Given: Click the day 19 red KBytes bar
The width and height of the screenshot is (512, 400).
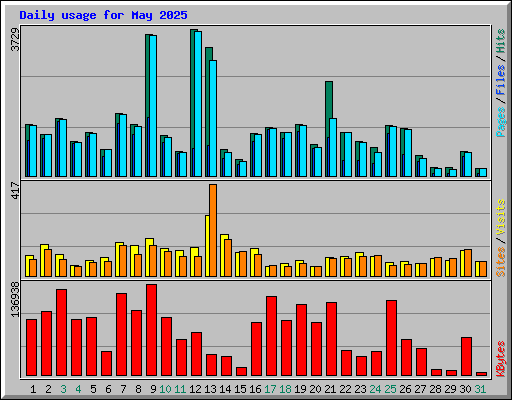Looking at the screenshot, I should pyautogui.click(x=301, y=340).
